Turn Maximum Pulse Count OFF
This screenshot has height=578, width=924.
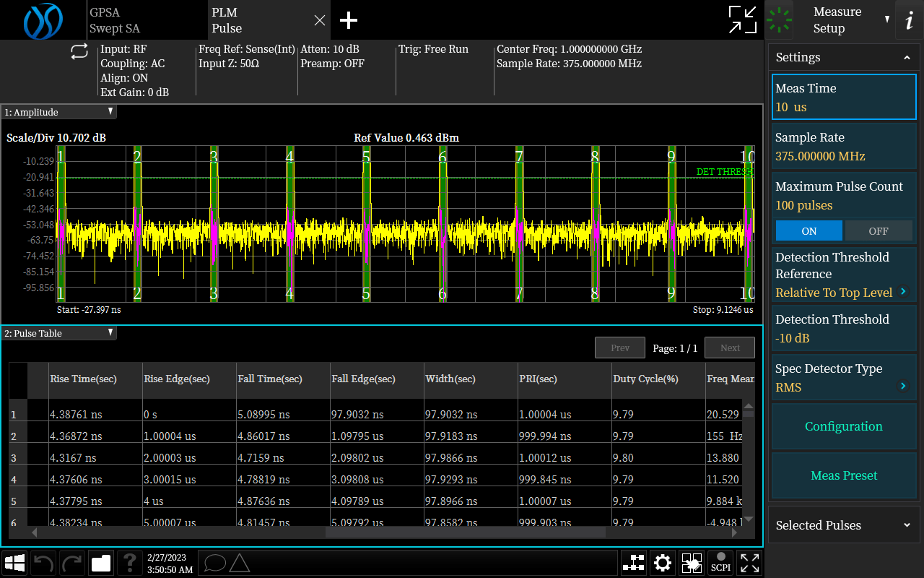point(879,231)
